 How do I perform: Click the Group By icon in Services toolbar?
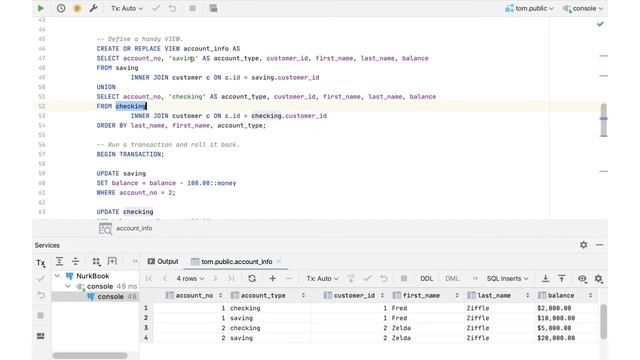[96, 261]
